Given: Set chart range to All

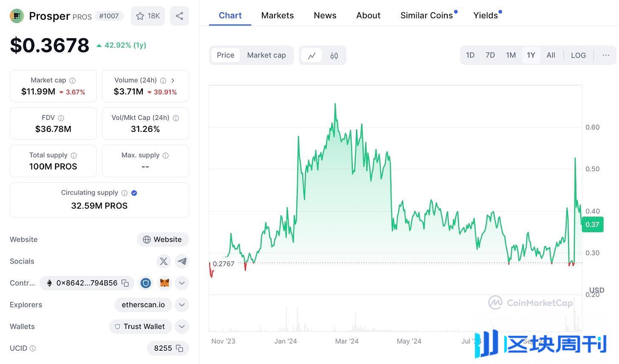Looking at the screenshot, I should [x=551, y=55].
